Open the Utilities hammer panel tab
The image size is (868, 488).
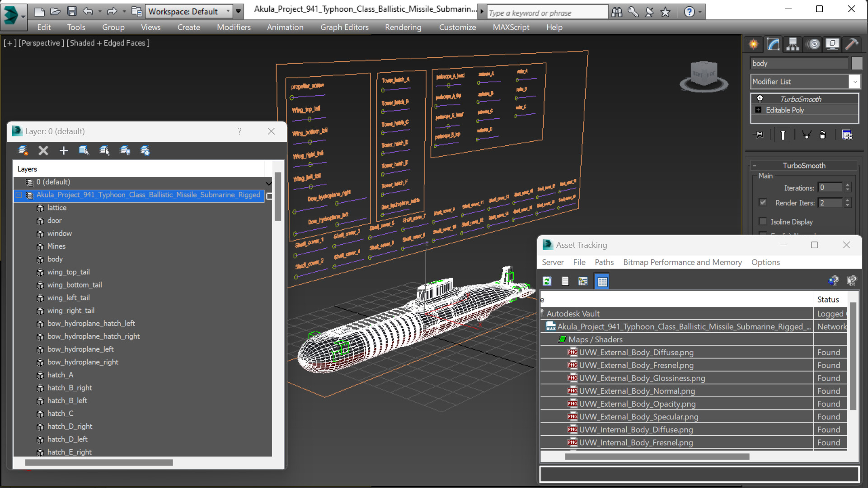click(x=852, y=44)
